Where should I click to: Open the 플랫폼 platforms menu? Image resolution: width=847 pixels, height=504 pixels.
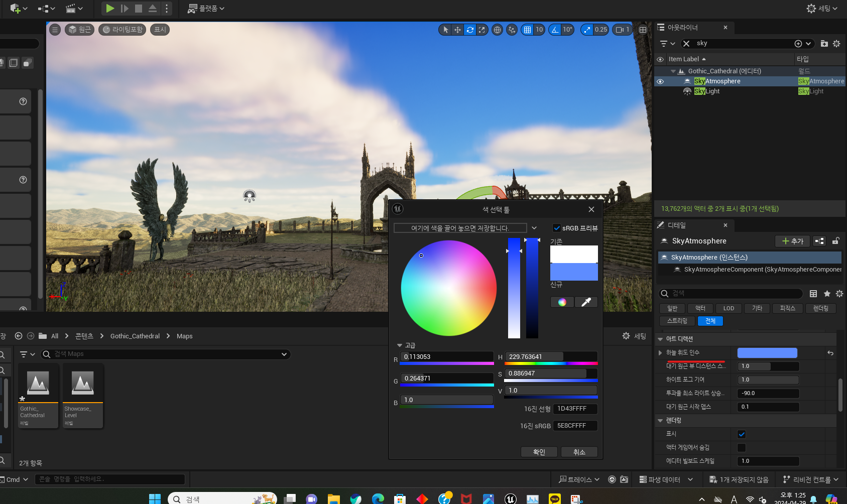(206, 8)
